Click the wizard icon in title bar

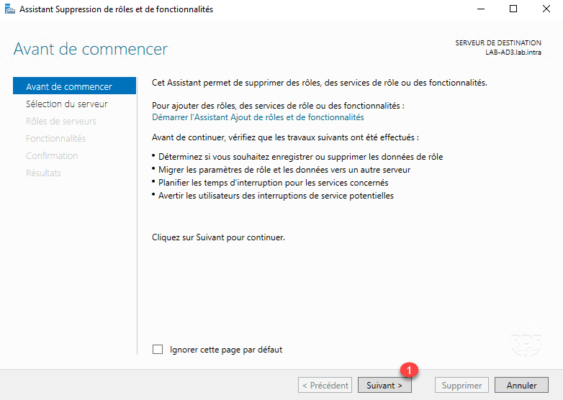coord(10,9)
